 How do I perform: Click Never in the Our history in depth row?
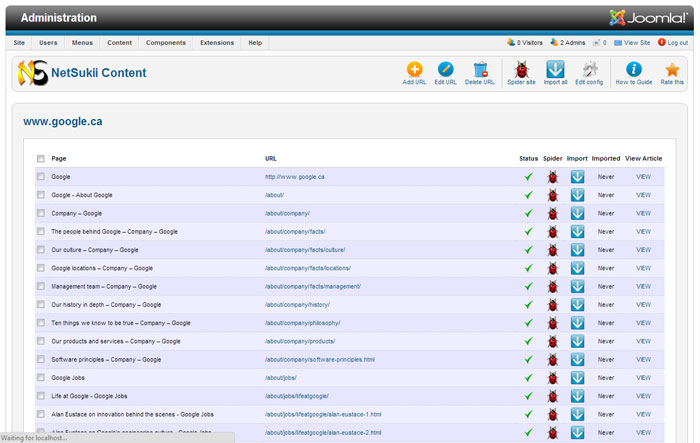point(606,305)
